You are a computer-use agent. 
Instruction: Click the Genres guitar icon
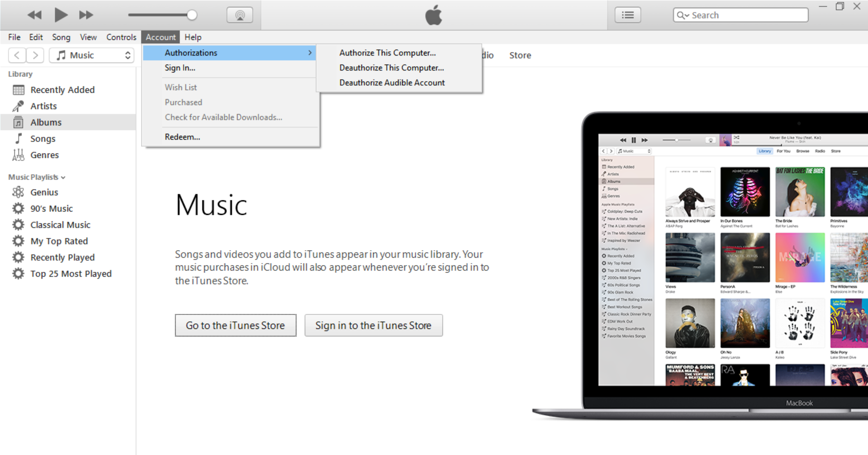click(19, 155)
